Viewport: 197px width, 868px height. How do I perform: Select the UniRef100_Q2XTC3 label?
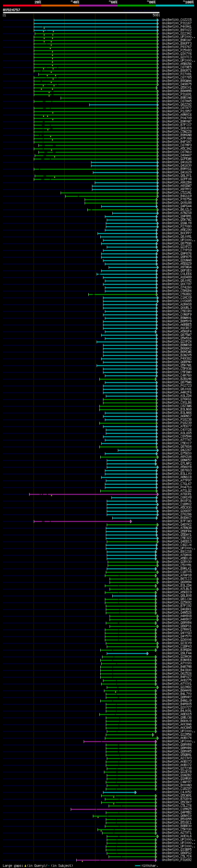coord(177,57)
